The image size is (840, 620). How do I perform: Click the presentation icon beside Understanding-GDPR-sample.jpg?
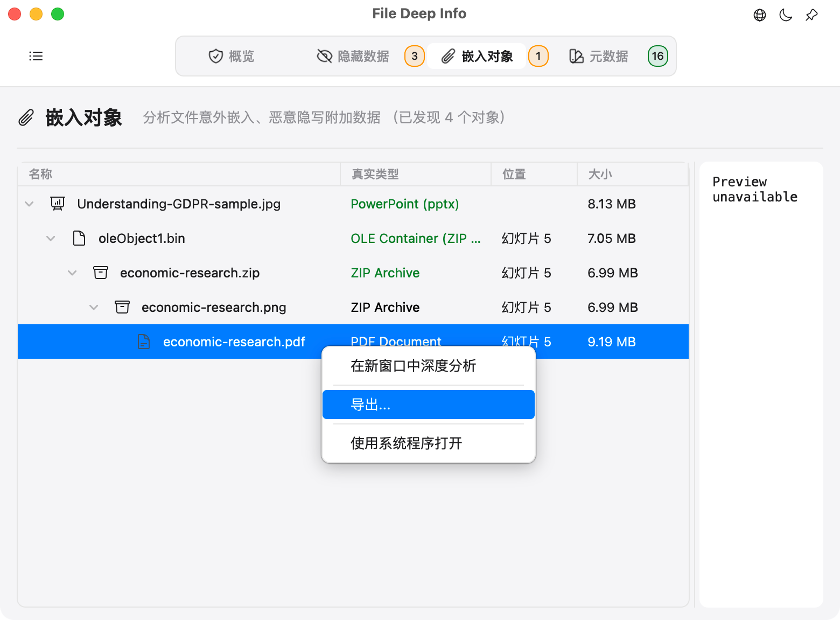coord(58,204)
